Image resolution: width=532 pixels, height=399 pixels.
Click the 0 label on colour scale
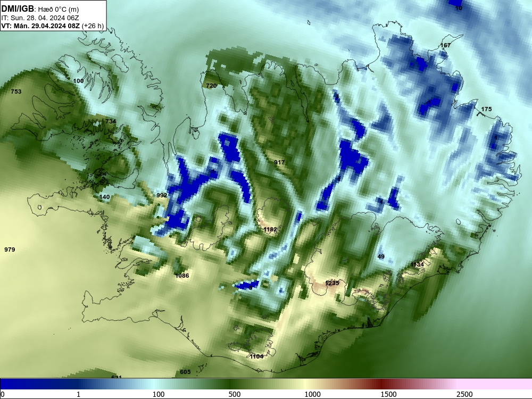pyautogui.click(x=3, y=394)
